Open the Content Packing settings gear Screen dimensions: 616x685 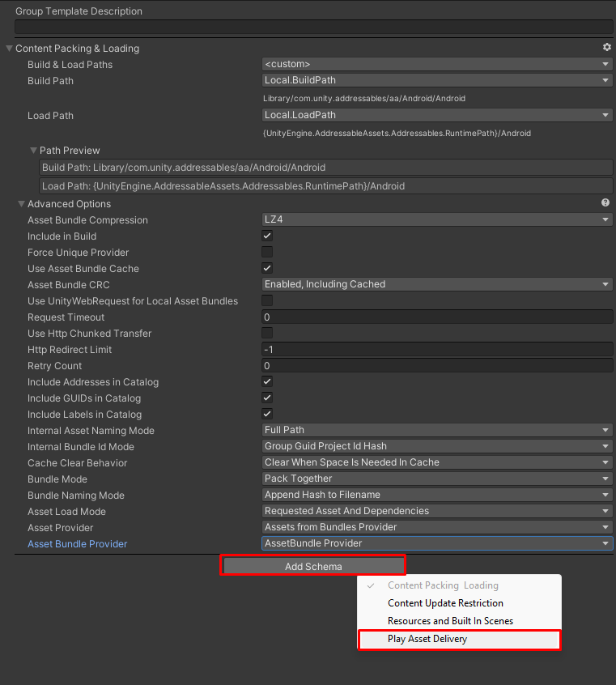point(606,48)
